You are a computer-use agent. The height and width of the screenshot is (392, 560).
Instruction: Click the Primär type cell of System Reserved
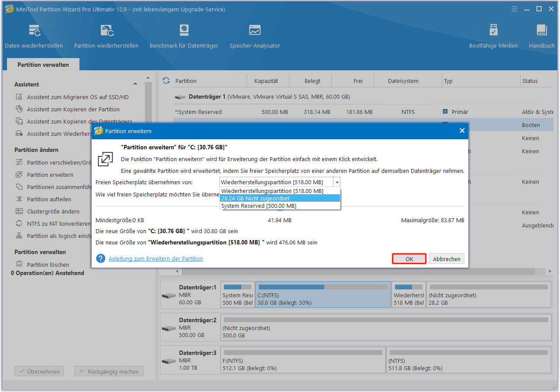[456, 112]
